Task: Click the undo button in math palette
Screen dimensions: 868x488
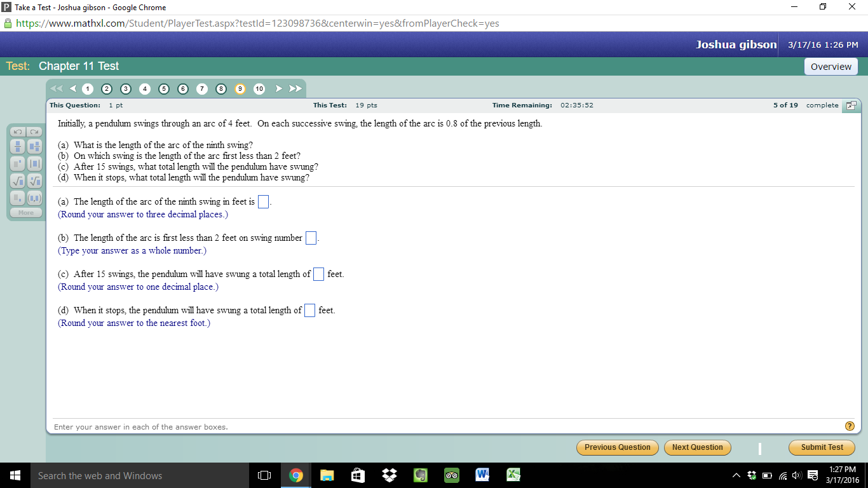Action: [18, 132]
